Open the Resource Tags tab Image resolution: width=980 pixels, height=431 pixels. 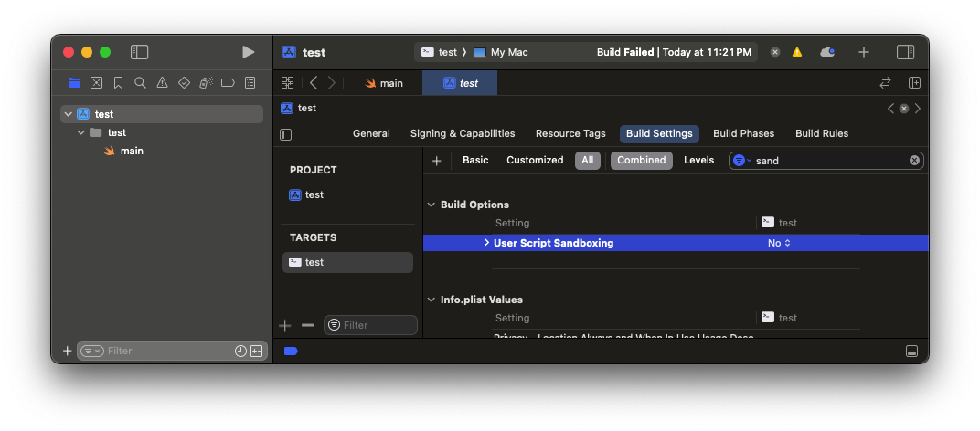click(570, 133)
